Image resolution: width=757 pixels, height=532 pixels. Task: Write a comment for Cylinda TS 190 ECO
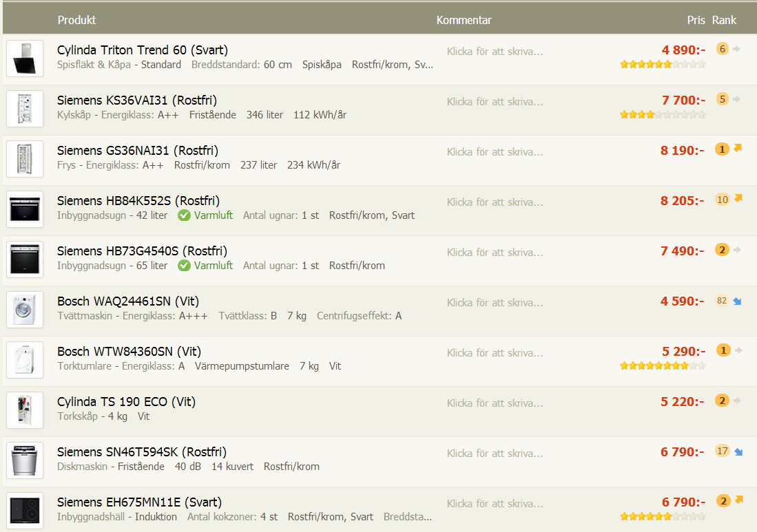[495, 403]
